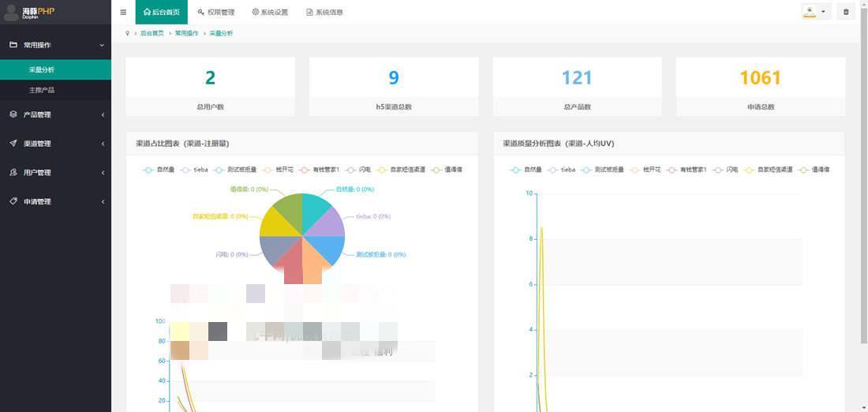Image resolution: width=868 pixels, height=412 pixels.
Task: Expand the 用户管理 sidebar group chevron
Action: coord(103,173)
